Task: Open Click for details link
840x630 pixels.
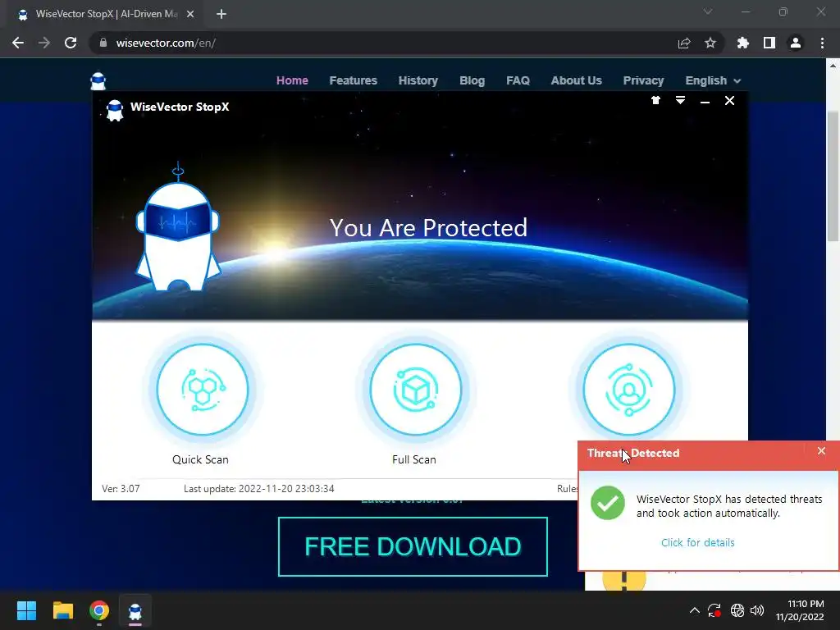Action: click(x=697, y=543)
